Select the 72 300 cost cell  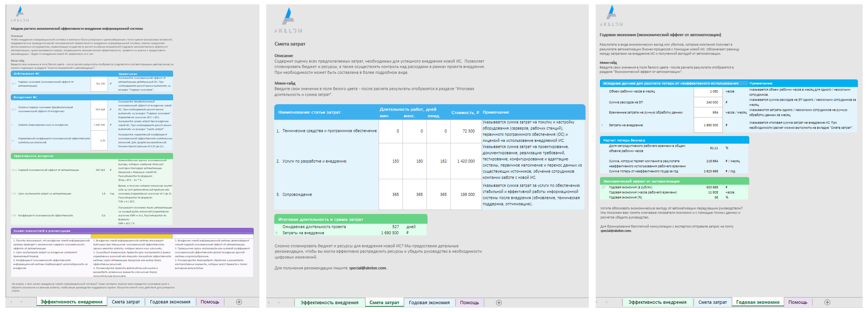[466, 131]
